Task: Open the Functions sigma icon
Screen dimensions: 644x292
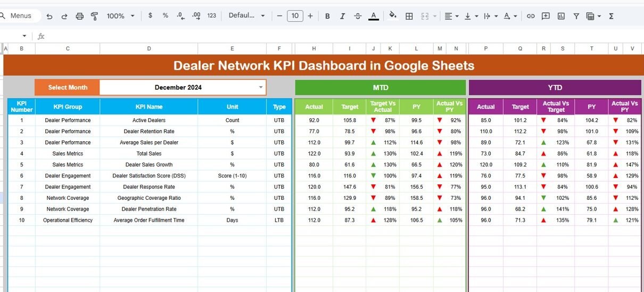Action: (611, 16)
